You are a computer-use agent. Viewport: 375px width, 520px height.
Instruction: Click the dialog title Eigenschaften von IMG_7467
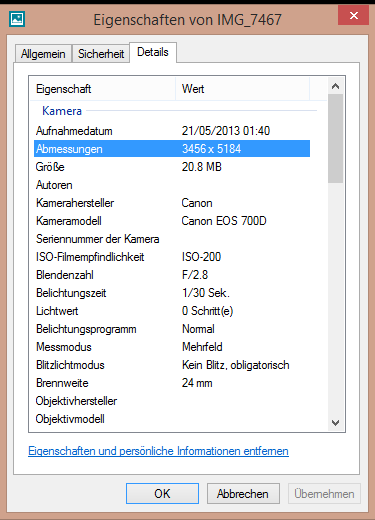tap(188, 20)
